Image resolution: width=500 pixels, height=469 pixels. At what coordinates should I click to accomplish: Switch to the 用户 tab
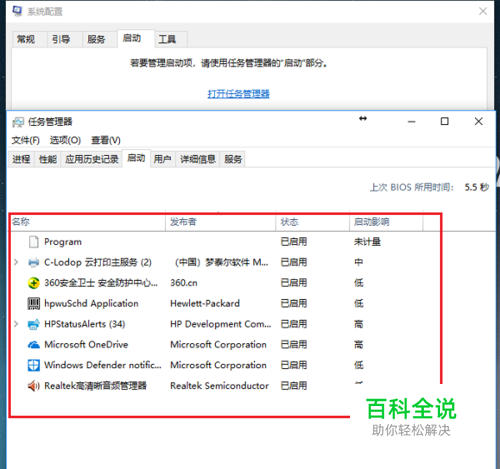162,159
